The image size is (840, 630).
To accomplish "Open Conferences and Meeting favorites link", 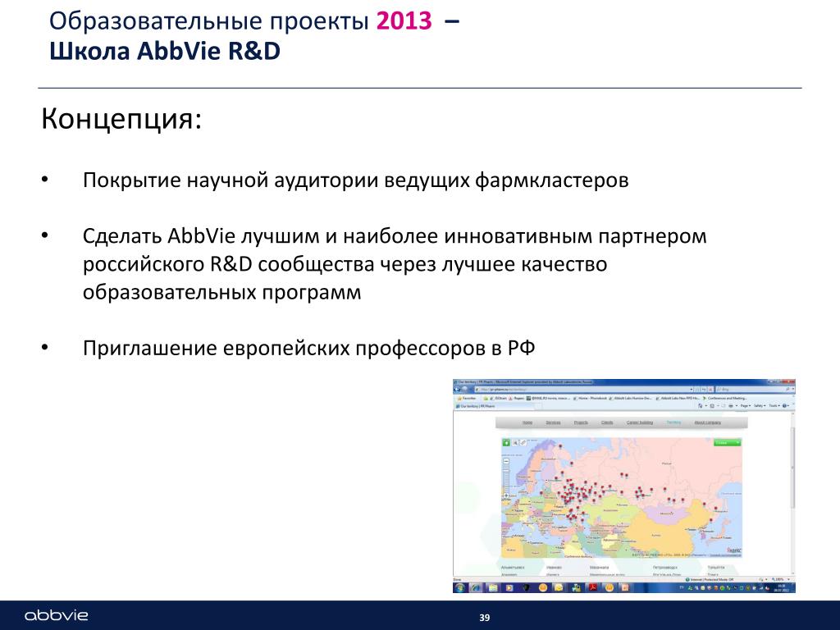I will (x=725, y=399).
